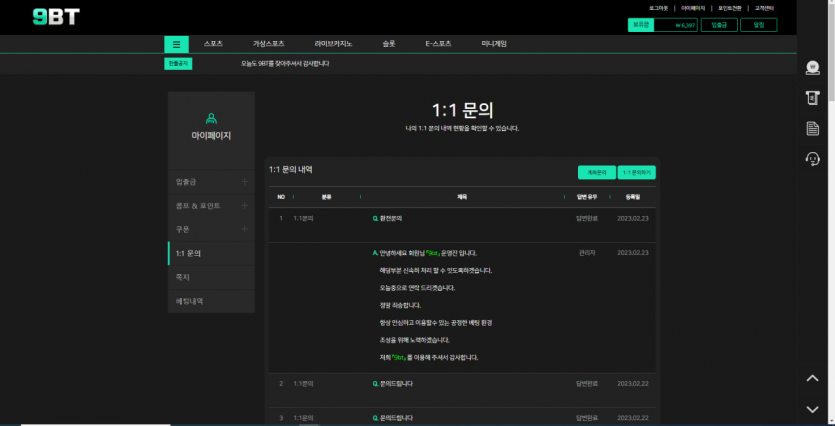This screenshot has width=835, height=426.
Task: Click the receipt scroll icon in right sidebar
Action: point(812,98)
